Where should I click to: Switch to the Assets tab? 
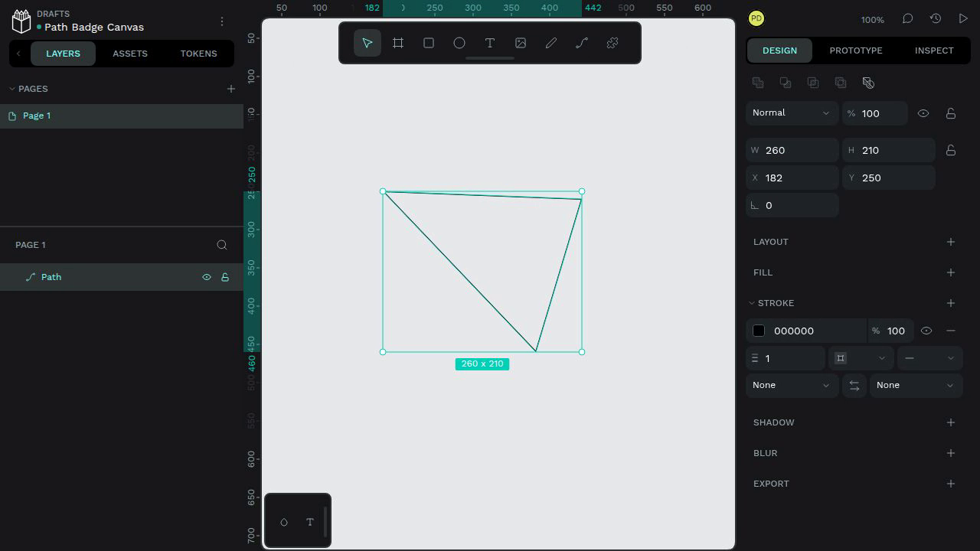click(130, 54)
